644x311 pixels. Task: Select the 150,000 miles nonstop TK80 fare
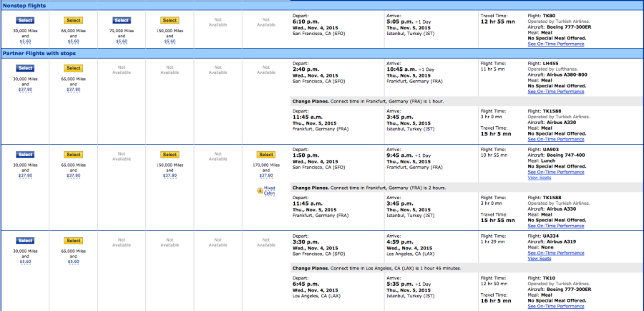pos(170,21)
